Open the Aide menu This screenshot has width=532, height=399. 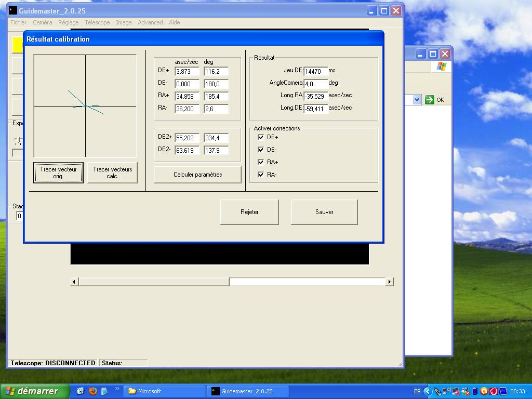175,22
